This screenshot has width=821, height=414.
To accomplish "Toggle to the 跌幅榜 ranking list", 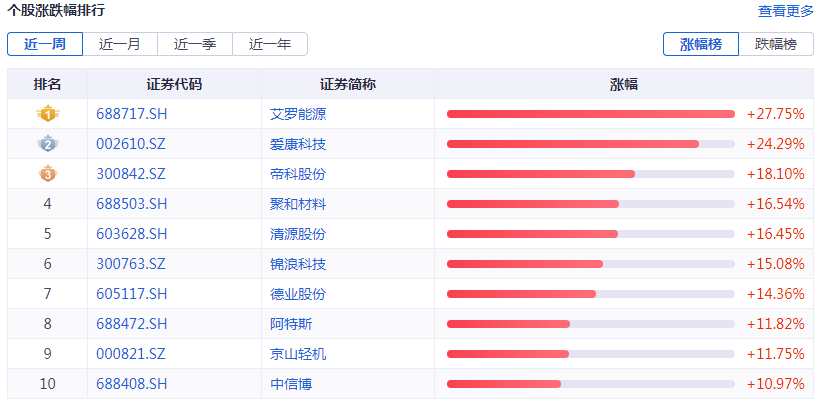I will pyautogui.click(x=776, y=44).
